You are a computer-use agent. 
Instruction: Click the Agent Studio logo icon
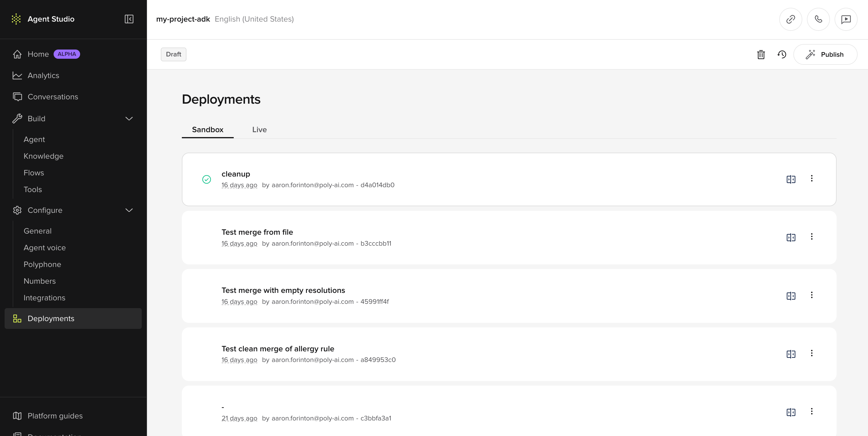tap(16, 19)
